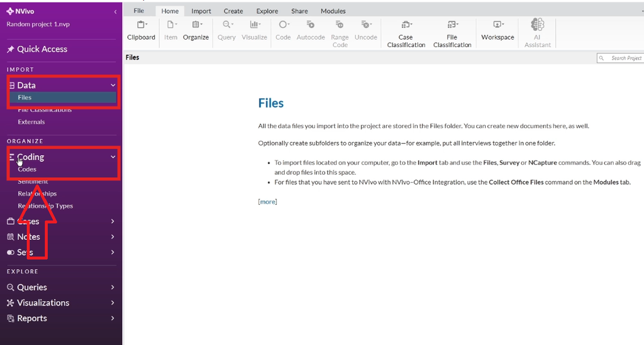Open the Visualize ribbon menu
644x345 pixels.
[254, 30]
